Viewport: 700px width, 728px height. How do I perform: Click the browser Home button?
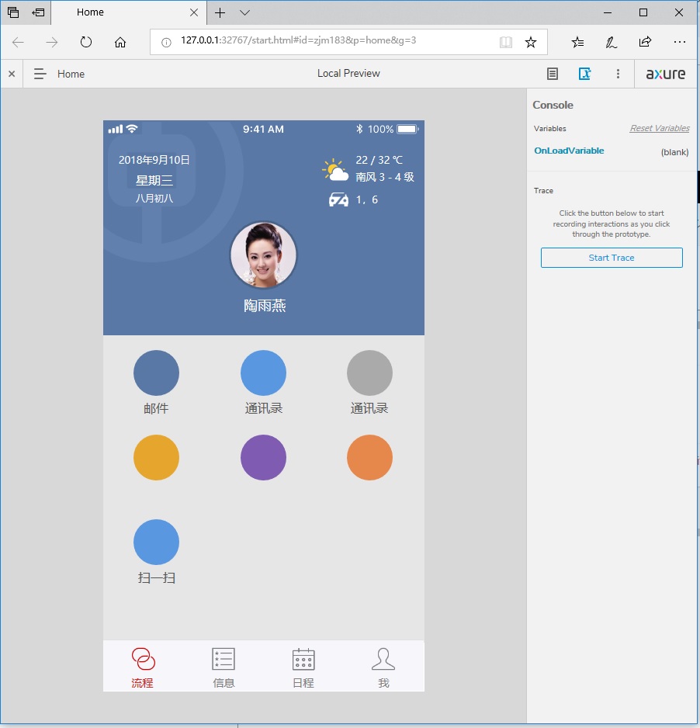coord(120,42)
